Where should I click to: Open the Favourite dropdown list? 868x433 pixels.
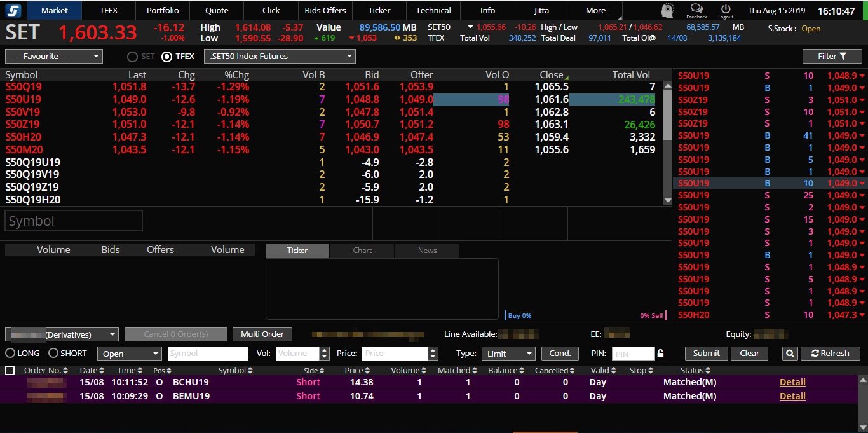[x=53, y=57]
